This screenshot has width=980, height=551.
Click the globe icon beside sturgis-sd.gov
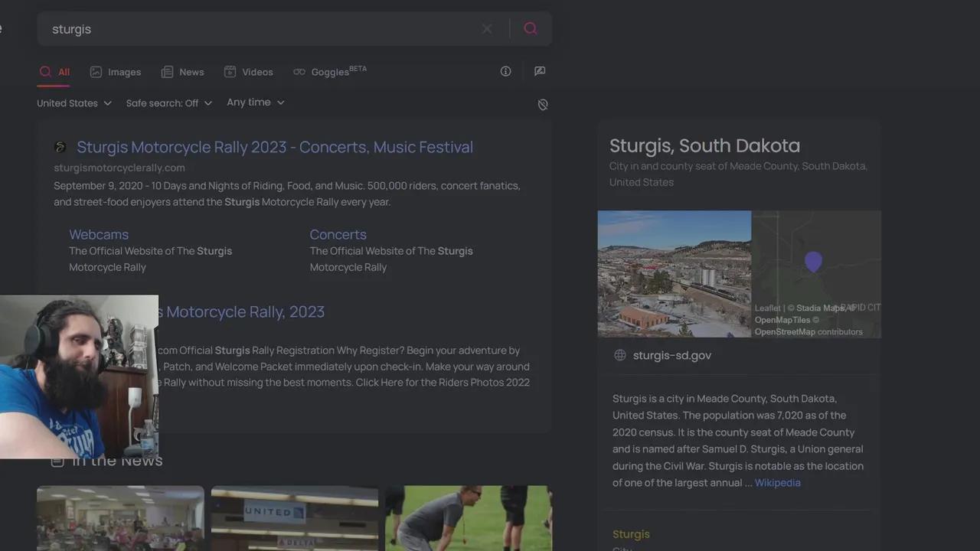620,355
